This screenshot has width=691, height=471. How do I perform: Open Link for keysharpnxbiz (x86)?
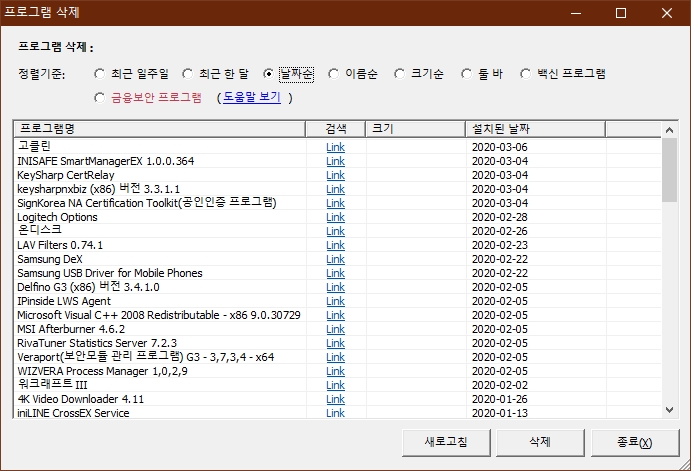tap(335, 189)
